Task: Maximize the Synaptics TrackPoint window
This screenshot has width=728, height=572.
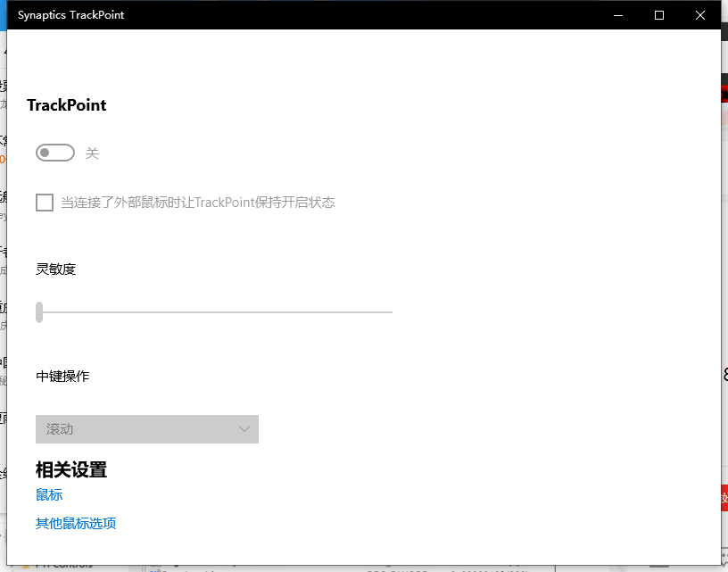Action: tap(658, 15)
